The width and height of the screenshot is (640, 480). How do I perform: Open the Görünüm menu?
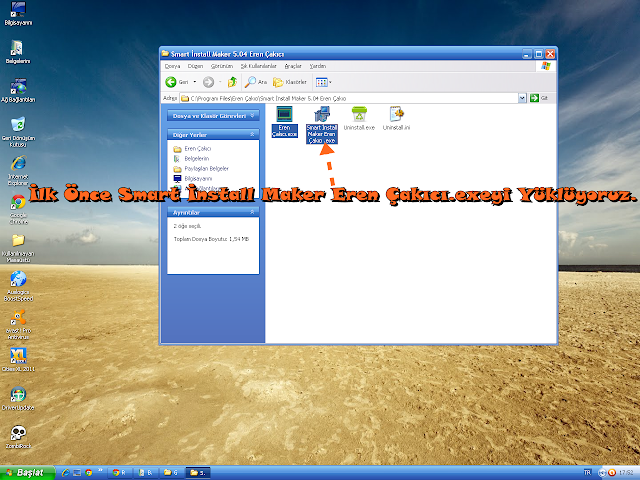click(222, 66)
